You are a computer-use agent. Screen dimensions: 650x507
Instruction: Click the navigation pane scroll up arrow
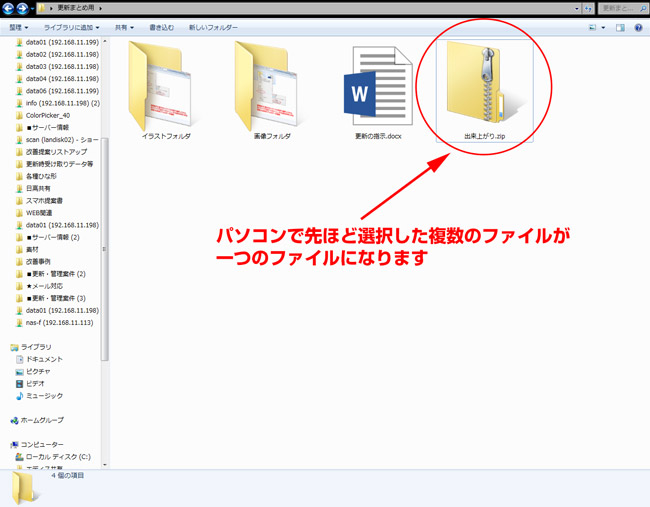pyautogui.click(x=105, y=41)
